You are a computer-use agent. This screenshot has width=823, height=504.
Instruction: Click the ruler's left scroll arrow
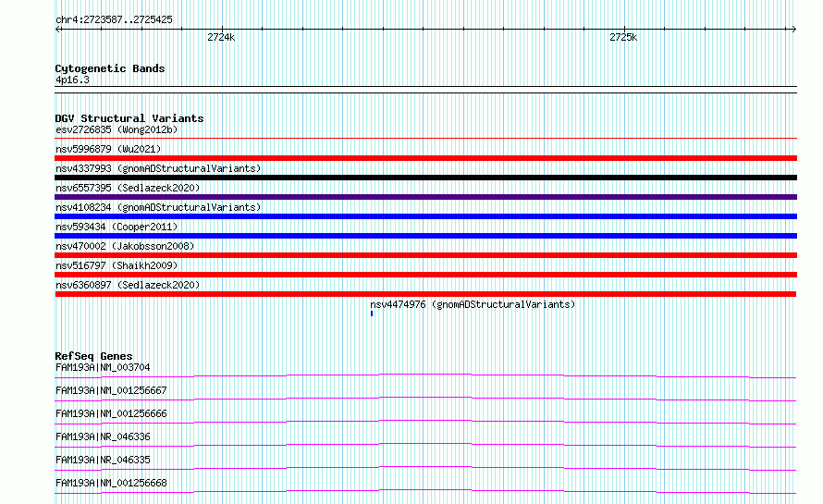[58, 30]
